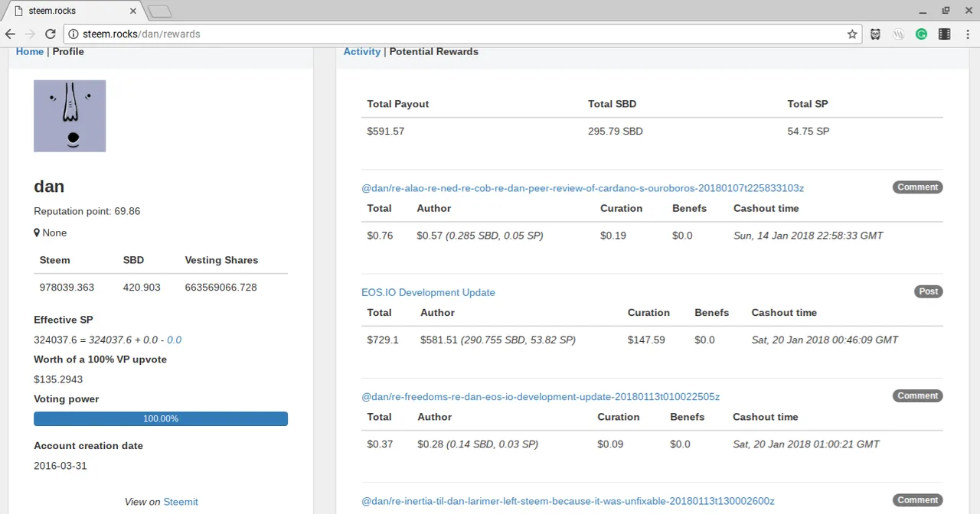This screenshot has height=514, width=980.
Task: Focus the address bar showing steem.rocks/dan/rewards
Action: point(459,34)
